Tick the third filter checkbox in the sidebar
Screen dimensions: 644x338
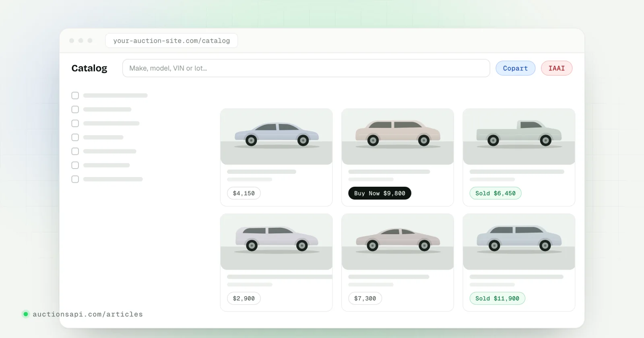[75, 124]
